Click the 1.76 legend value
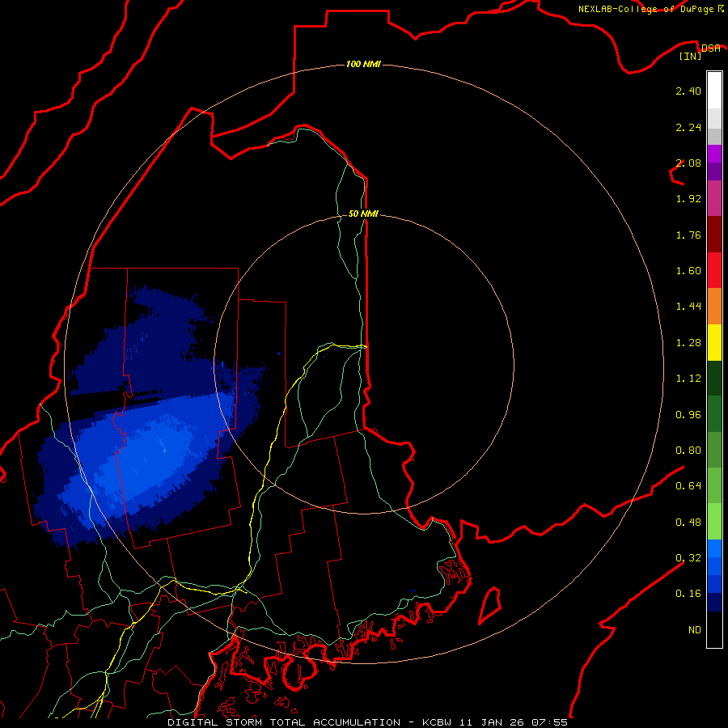Screen dimensions: 728x728 (688, 235)
